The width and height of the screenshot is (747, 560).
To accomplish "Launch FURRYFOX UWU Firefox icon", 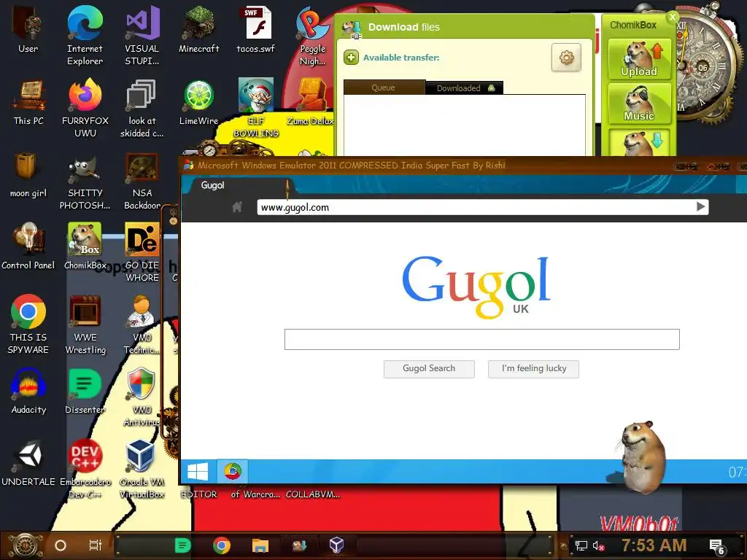I will click(x=85, y=108).
